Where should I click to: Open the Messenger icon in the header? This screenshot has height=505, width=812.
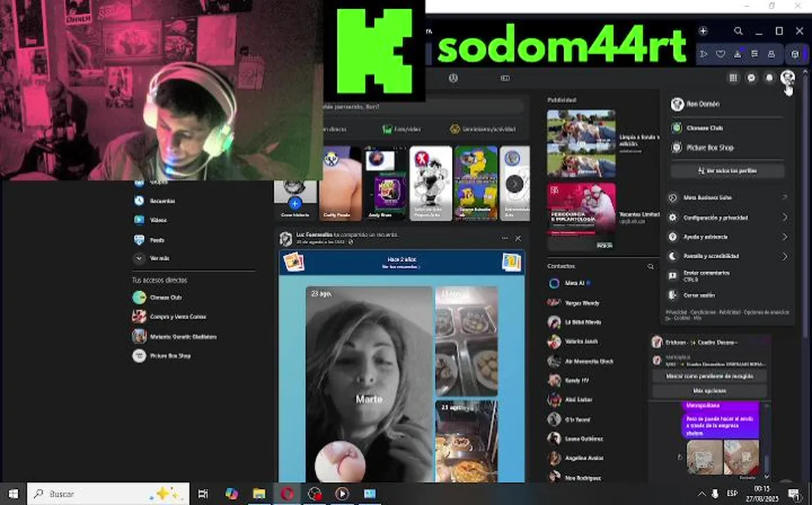[751, 78]
